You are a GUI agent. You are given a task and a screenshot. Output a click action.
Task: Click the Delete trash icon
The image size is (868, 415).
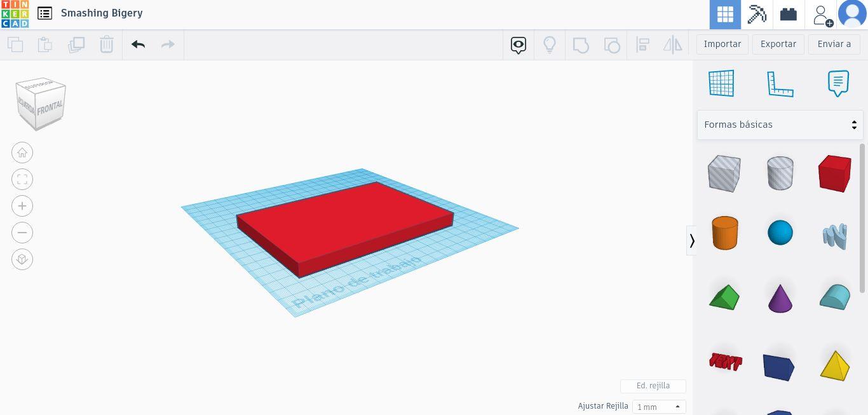pyautogui.click(x=107, y=44)
